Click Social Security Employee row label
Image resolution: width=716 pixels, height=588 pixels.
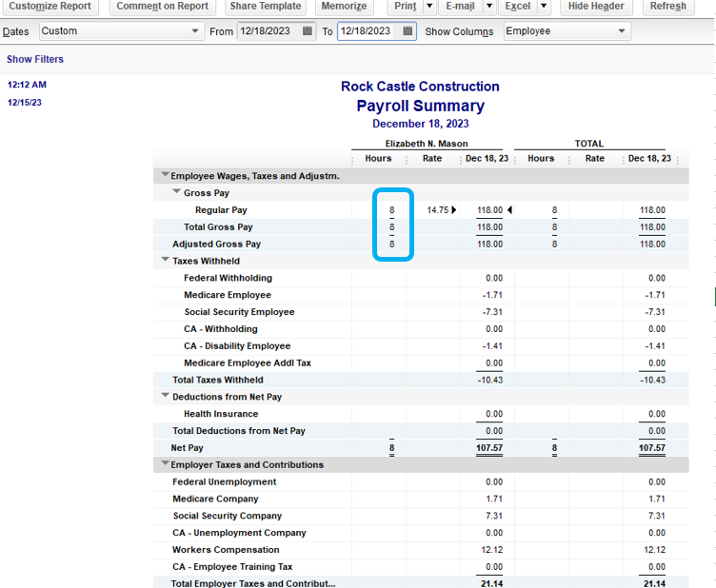(239, 312)
